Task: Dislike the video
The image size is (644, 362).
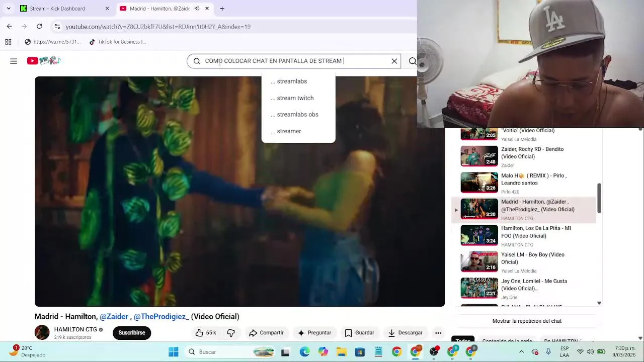Action: 231,332
